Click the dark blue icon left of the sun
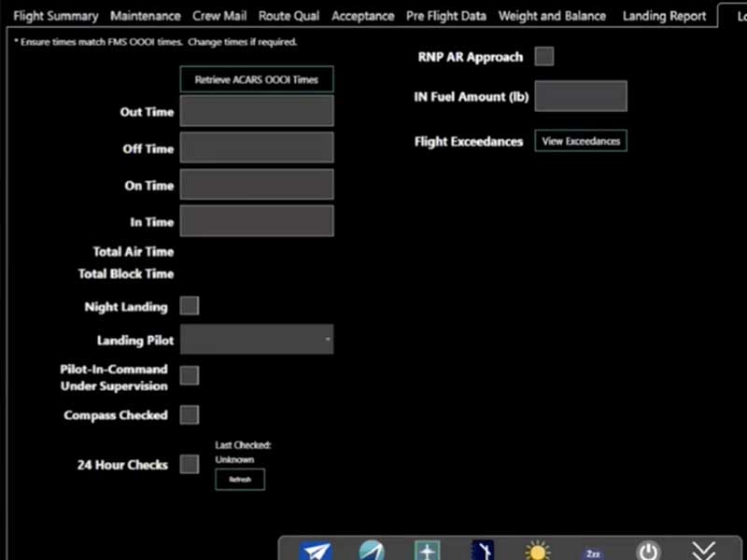The width and height of the screenshot is (747, 560). (483, 551)
